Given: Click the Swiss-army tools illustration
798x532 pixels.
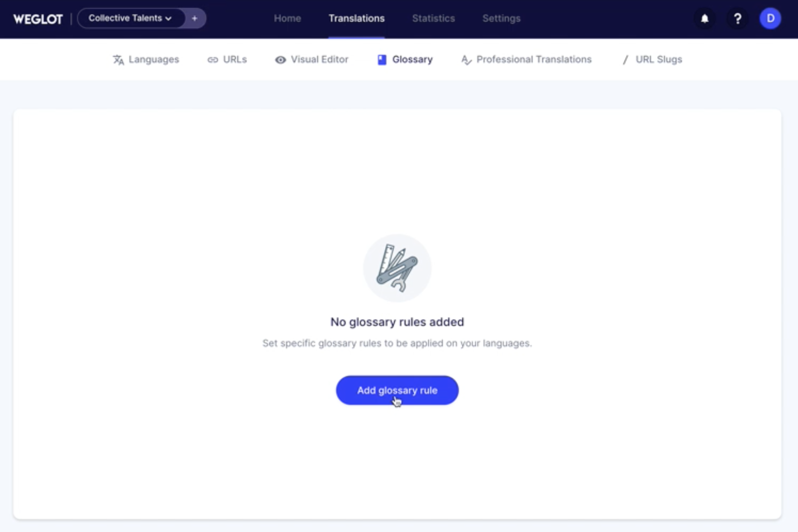Looking at the screenshot, I should tap(397, 268).
